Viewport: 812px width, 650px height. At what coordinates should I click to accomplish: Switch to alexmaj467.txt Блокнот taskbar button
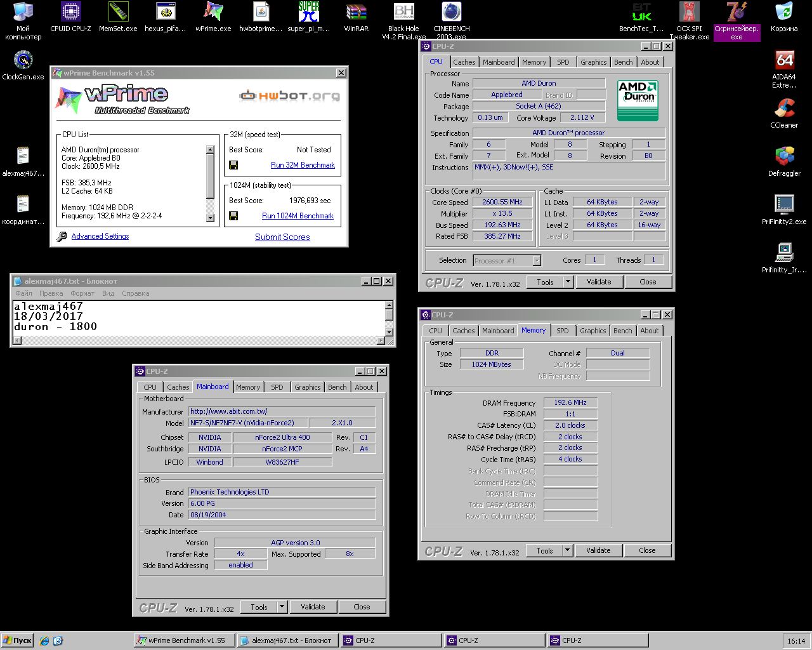(288, 640)
